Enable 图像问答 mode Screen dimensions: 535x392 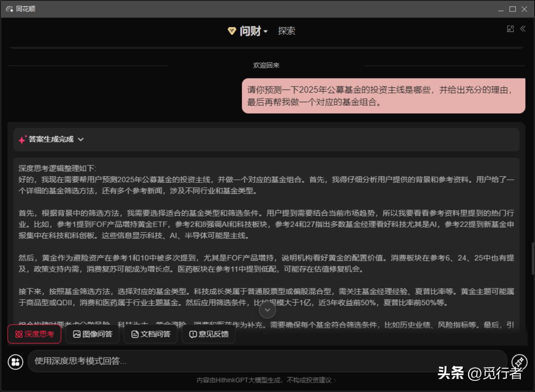coord(93,334)
